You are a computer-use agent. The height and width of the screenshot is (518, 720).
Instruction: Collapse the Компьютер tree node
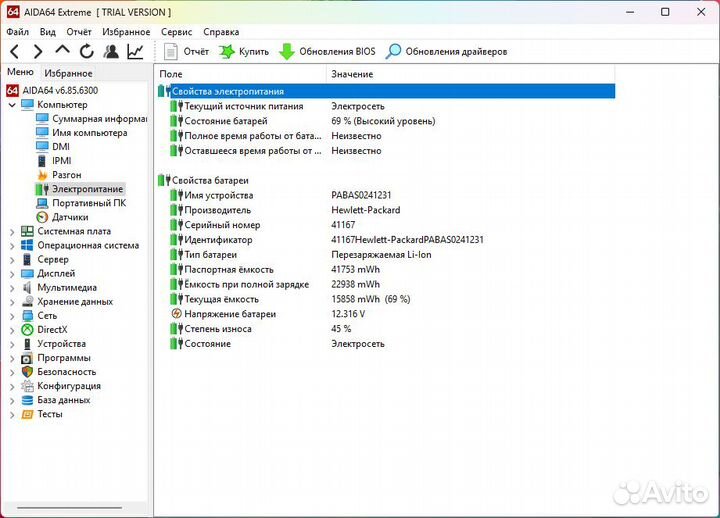[x=12, y=105]
